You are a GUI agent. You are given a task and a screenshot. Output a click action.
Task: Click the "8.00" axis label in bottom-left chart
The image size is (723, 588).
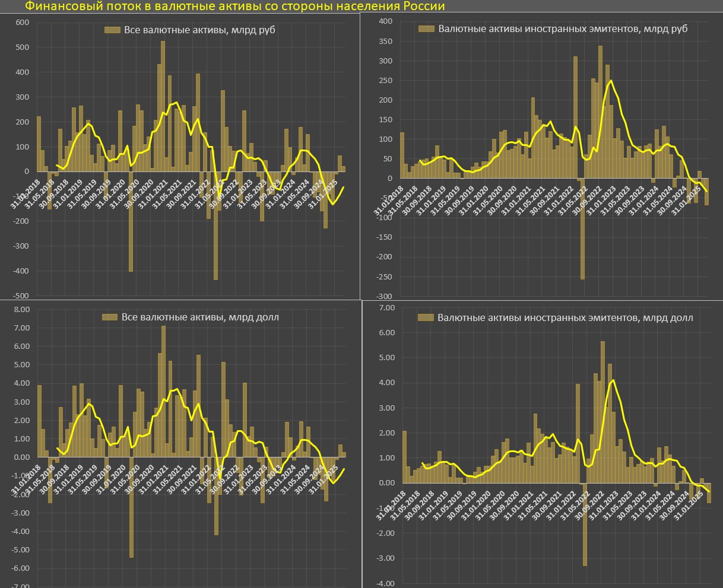click(x=21, y=309)
